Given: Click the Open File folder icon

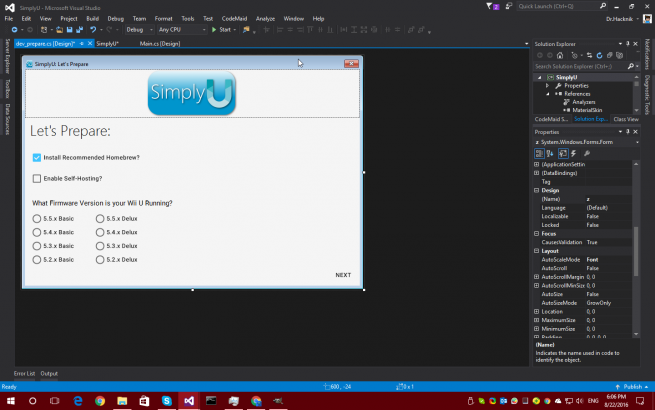Looking at the screenshot, I should coord(59,30).
